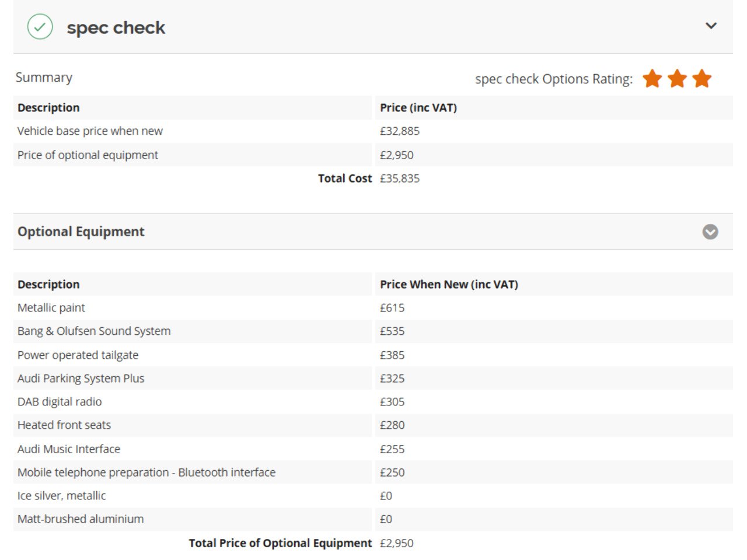Click the spec check heading
The width and height of the screenshot is (747, 560).
(116, 27)
